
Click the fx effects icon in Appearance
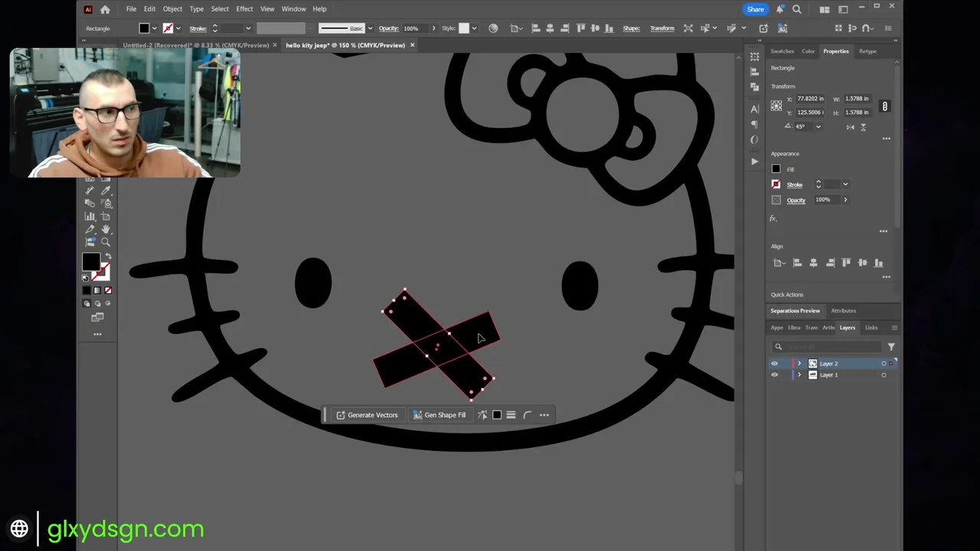pos(773,219)
